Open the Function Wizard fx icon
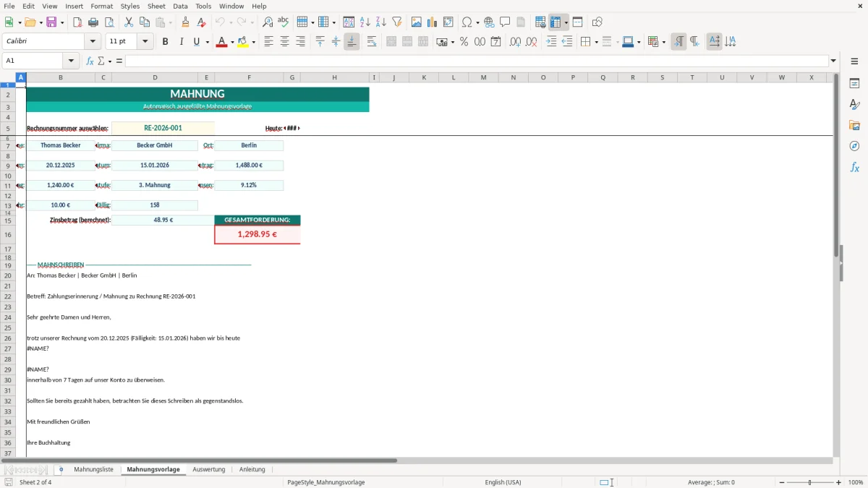Viewport: 868px width, 488px height. click(x=90, y=61)
